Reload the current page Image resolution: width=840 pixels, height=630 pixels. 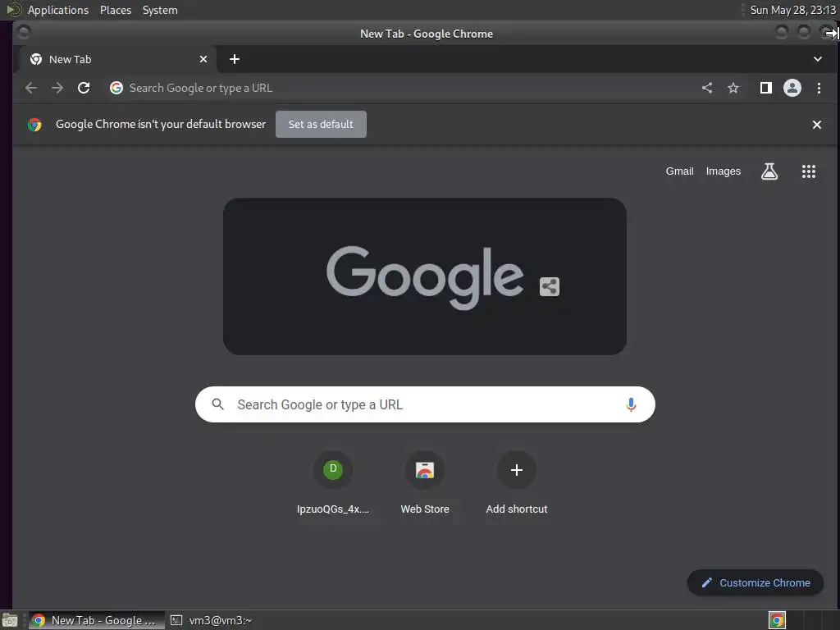tap(84, 88)
